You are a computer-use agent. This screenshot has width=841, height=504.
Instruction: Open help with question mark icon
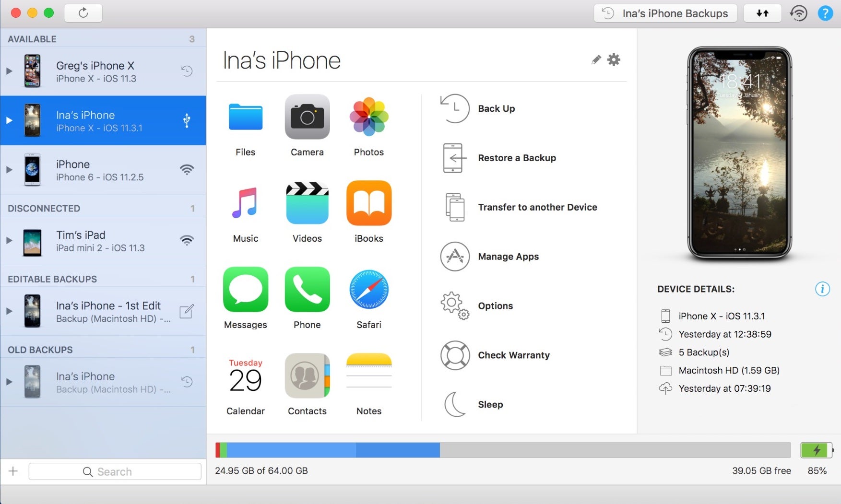825,13
